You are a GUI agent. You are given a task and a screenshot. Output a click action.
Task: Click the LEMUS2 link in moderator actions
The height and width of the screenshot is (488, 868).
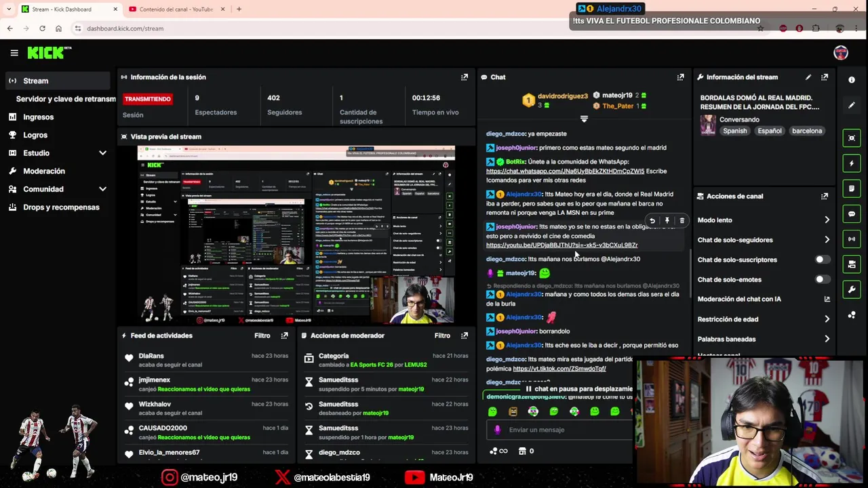[416, 365]
